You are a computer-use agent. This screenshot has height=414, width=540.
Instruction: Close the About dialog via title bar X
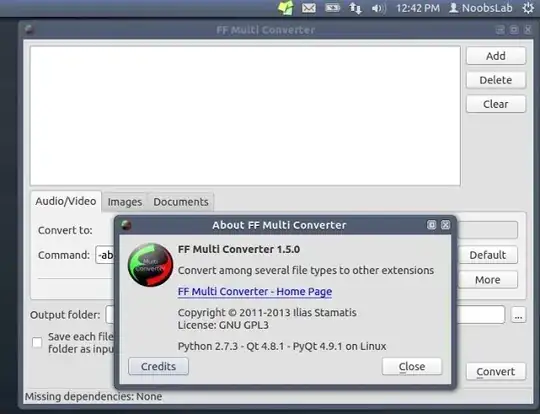[x=445, y=225]
